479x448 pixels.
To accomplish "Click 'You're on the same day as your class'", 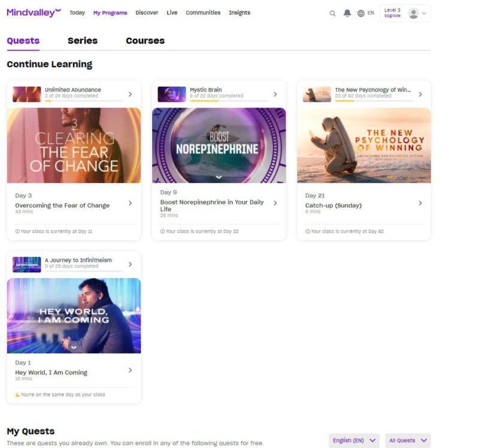I will (63, 395).
